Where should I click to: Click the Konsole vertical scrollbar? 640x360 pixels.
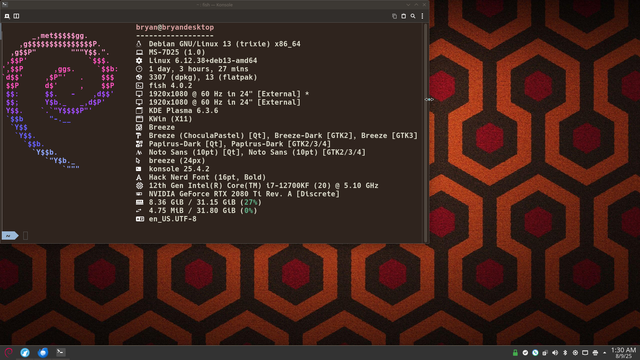click(x=426, y=133)
